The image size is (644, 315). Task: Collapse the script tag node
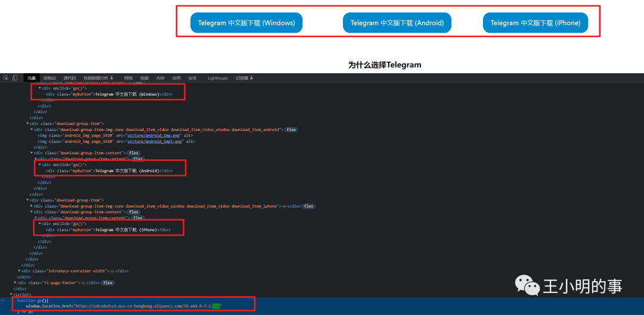point(11,295)
